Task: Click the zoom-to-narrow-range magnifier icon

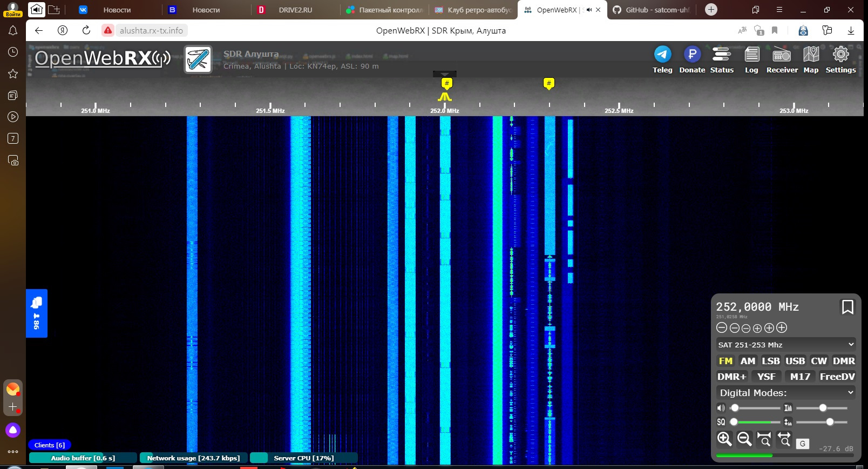Action: pos(764,439)
